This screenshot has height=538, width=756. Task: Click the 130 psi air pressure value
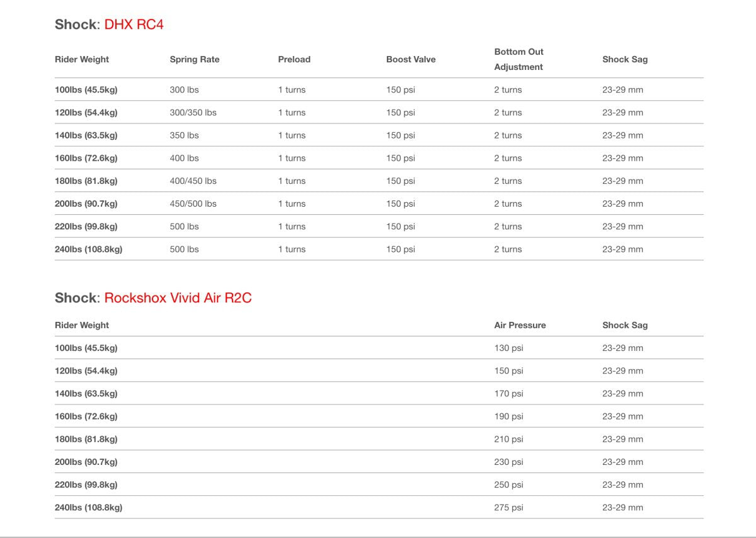[508, 348]
